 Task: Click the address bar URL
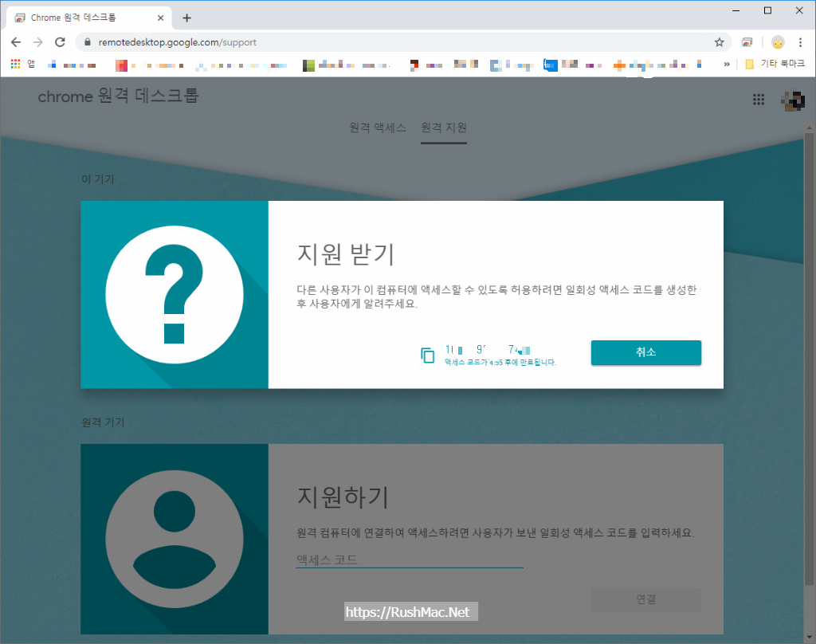(178, 42)
